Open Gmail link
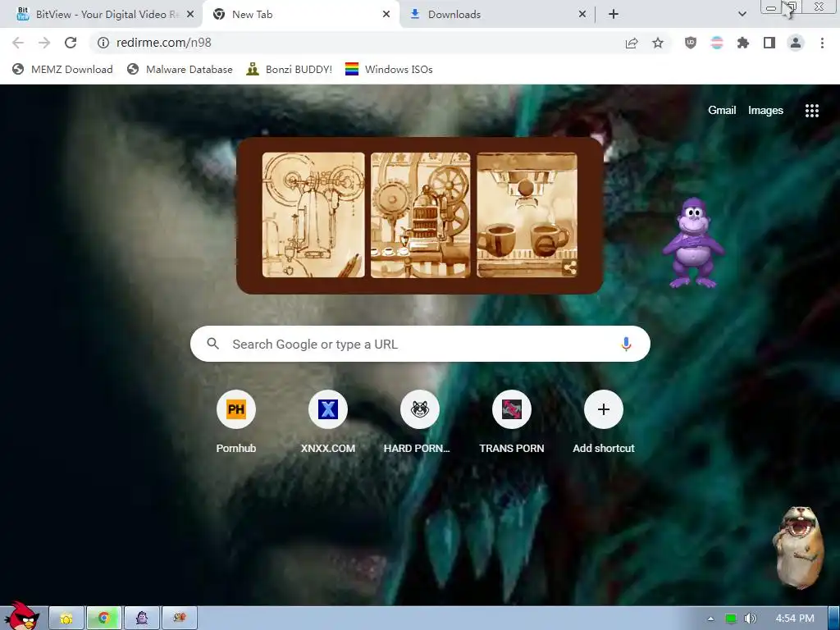 [x=722, y=111]
